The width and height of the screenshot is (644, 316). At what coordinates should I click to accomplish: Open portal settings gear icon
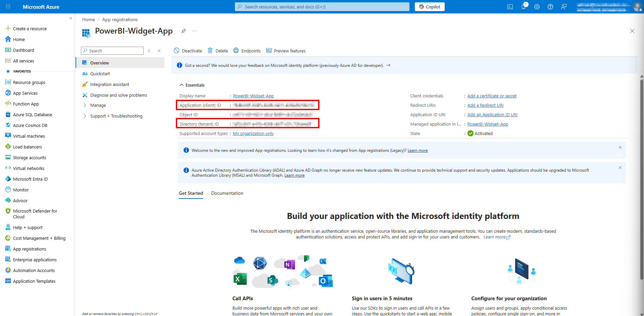pos(537,7)
